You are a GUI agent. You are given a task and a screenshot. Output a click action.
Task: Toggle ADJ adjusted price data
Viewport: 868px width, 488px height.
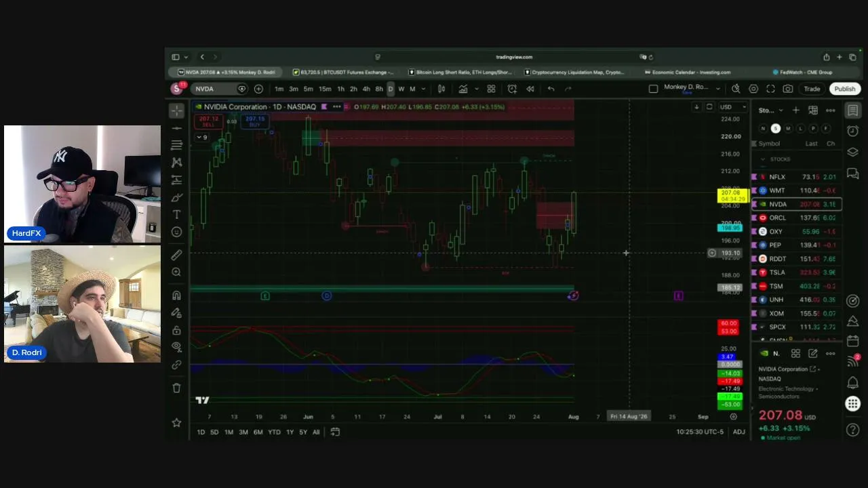point(738,432)
